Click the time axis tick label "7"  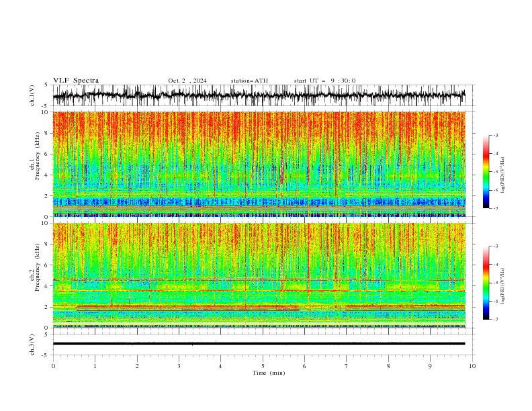point(347,366)
